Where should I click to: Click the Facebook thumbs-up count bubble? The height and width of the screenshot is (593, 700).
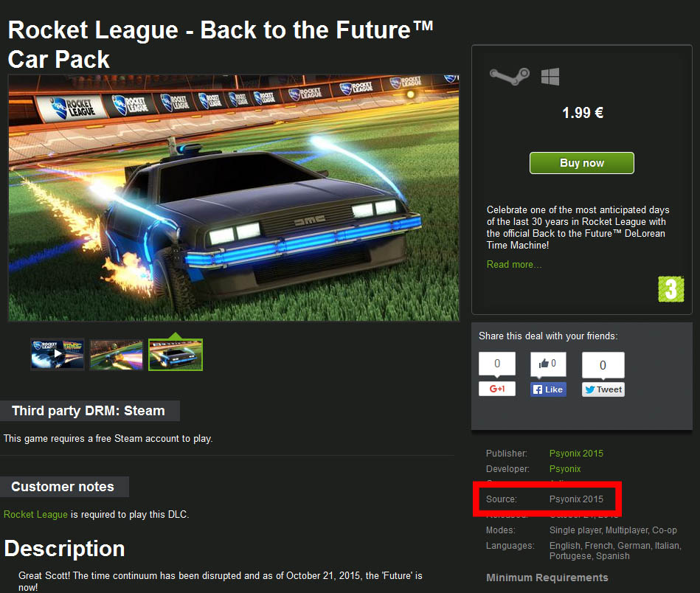tap(548, 364)
